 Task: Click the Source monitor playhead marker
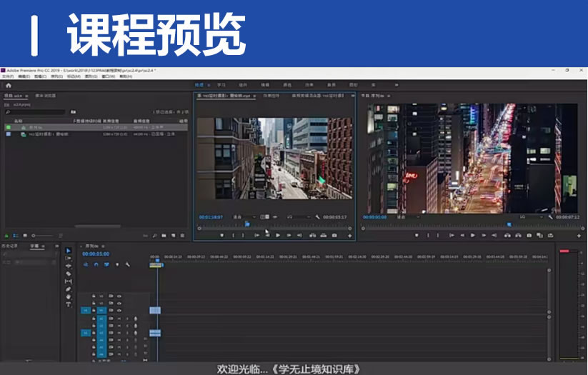pos(247,224)
